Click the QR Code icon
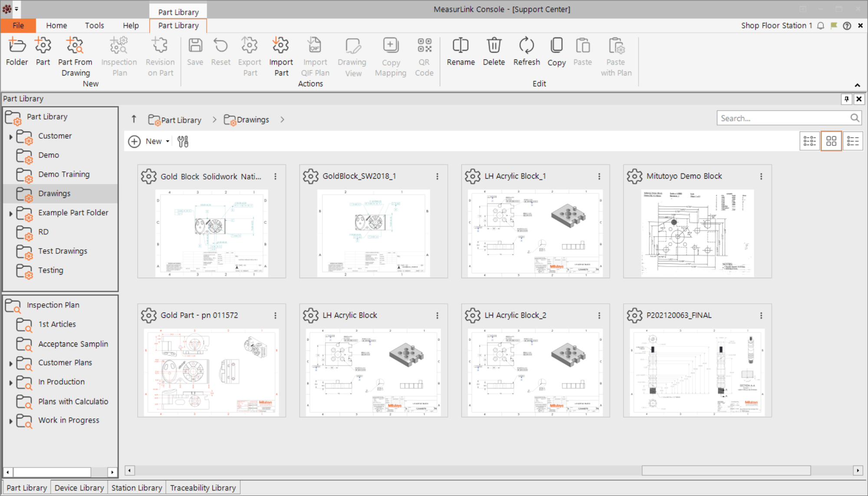 pyautogui.click(x=424, y=57)
